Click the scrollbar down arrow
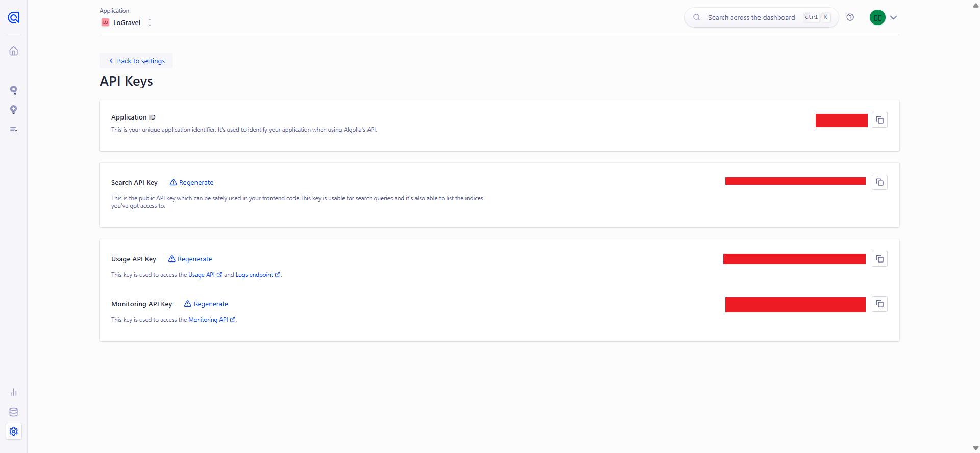The image size is (980, 453). pos(975,448)
